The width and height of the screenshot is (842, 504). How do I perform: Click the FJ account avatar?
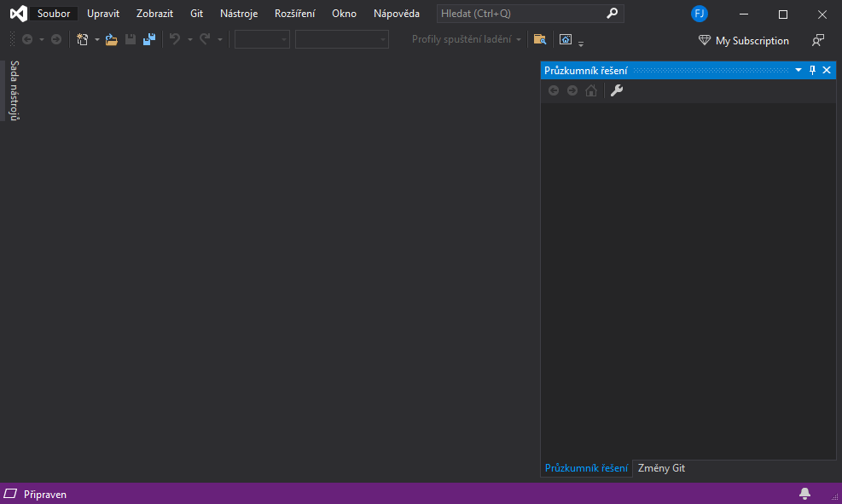pos(700,14)
